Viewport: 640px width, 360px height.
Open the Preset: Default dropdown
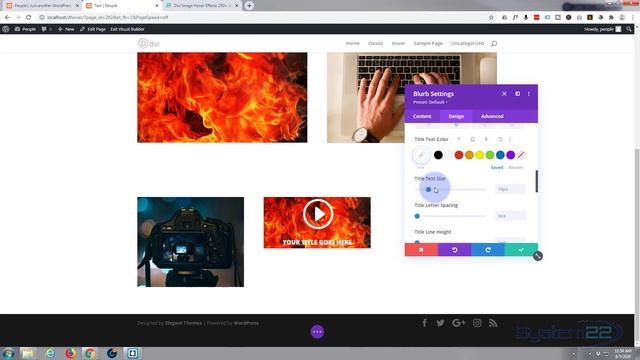430,102
